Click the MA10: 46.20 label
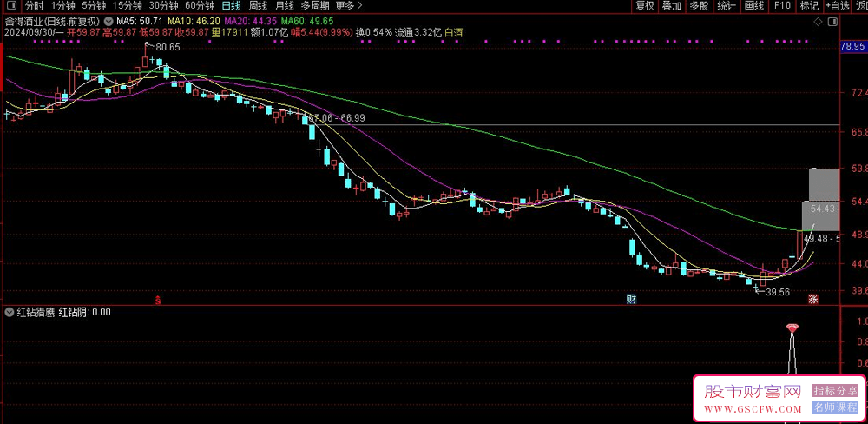Viewport: 868px width, 424px height. coord(194,21)
